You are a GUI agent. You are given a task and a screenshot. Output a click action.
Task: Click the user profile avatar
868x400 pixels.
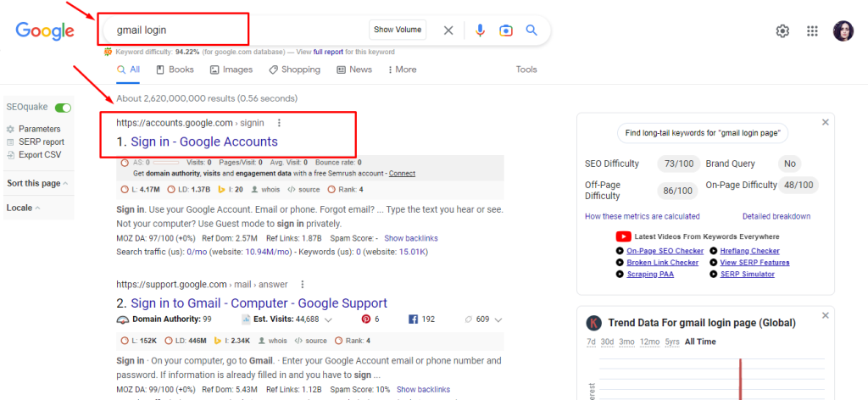(843, 31)
